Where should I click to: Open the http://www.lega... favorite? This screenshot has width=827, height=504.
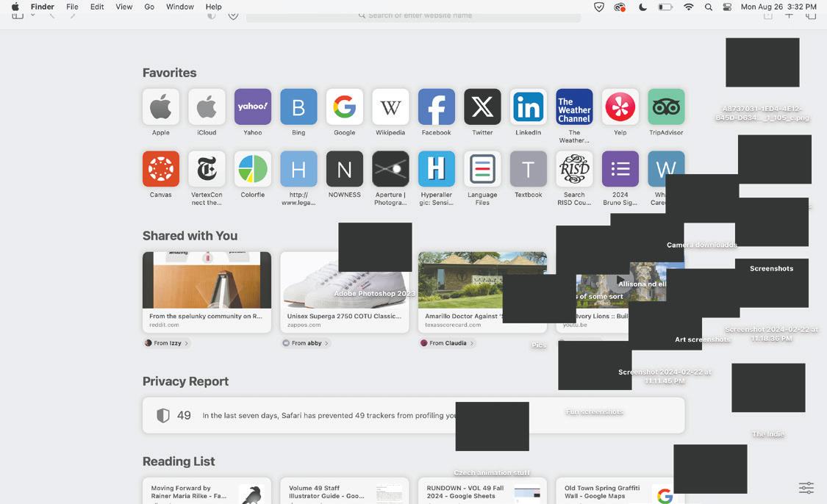(298, 169)
